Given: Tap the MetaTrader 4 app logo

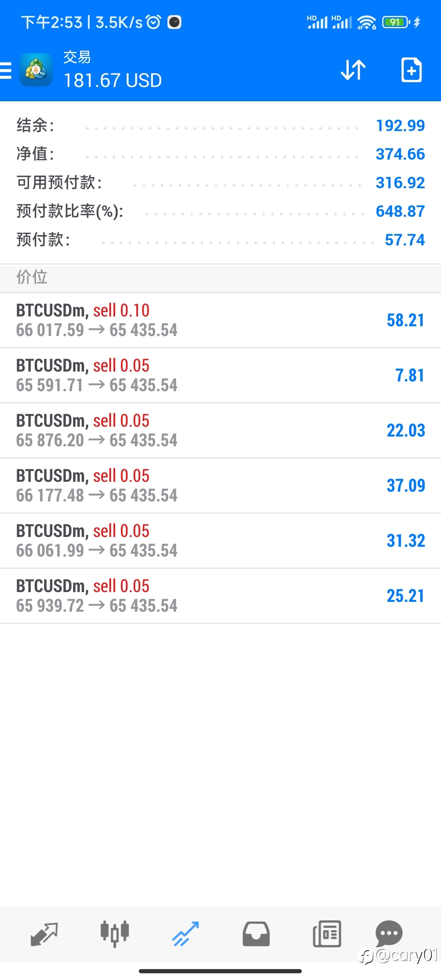Looking at the screenshot, I should (36, 70).
